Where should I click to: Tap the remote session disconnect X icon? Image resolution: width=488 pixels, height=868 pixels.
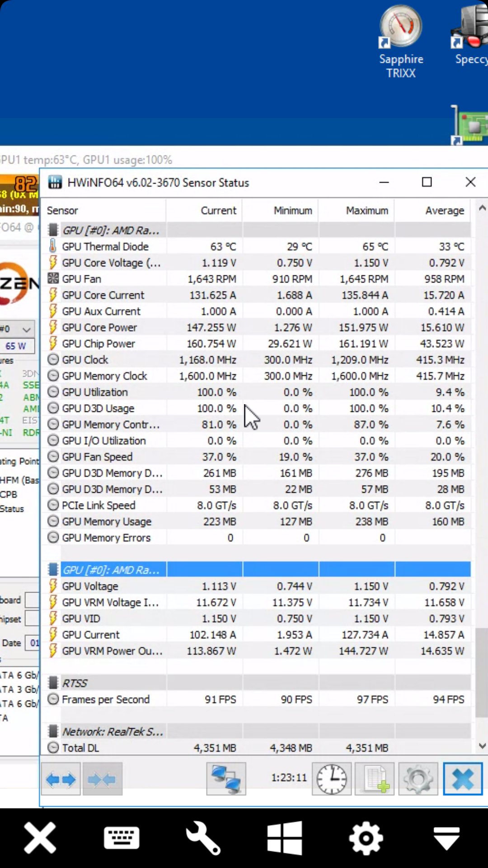(x=40, y=838)
